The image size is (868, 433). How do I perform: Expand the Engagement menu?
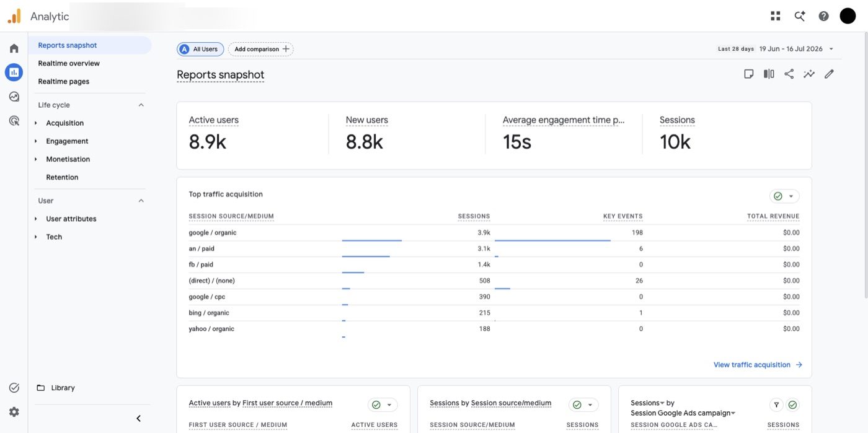pyautogui.click(x=36, y=141)
